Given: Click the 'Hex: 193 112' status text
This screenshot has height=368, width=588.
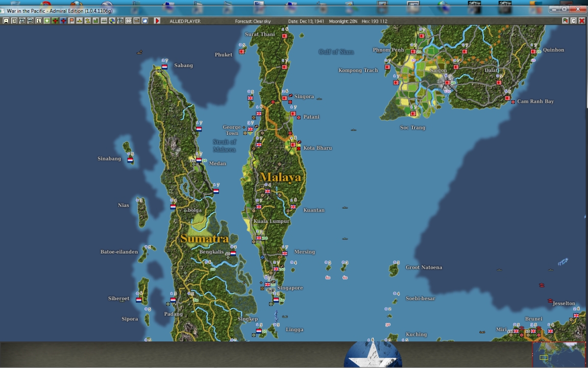Looking at the screenshot, I should pyautogui.click(x=374, y=21).
